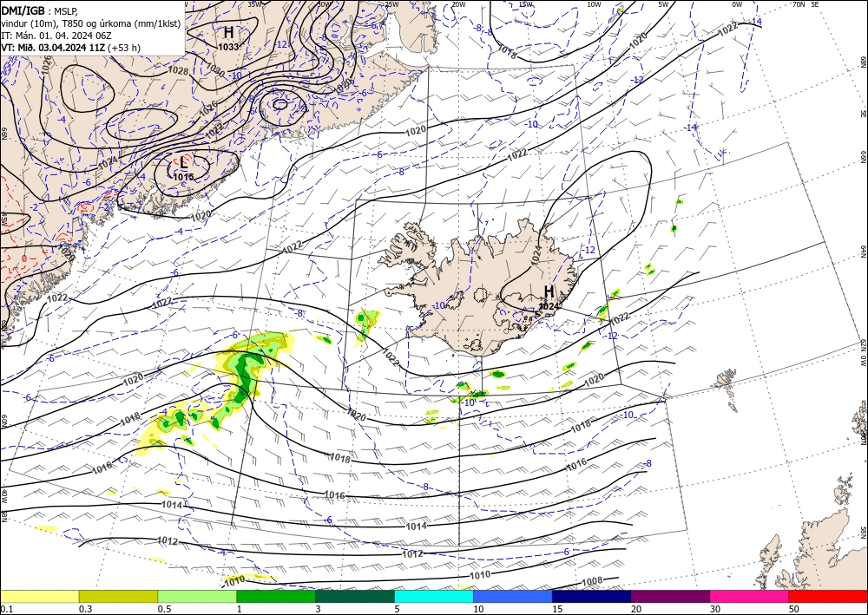The image size is (868, 615).
Task: Select the olive 0.3–0.5 precipitation swatch
Action: (118, 596)
